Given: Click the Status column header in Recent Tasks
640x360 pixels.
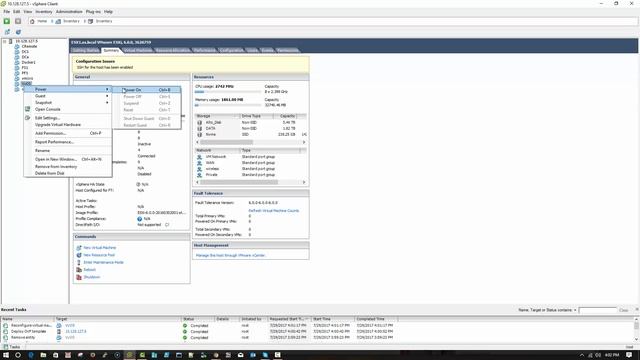Looking at the screenshot, I should point(198,319).
